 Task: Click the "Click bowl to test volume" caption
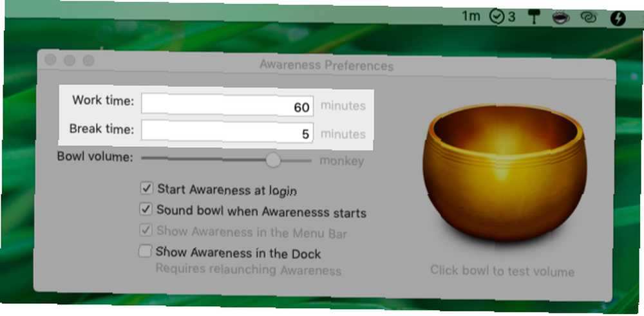tap(502, 271)
